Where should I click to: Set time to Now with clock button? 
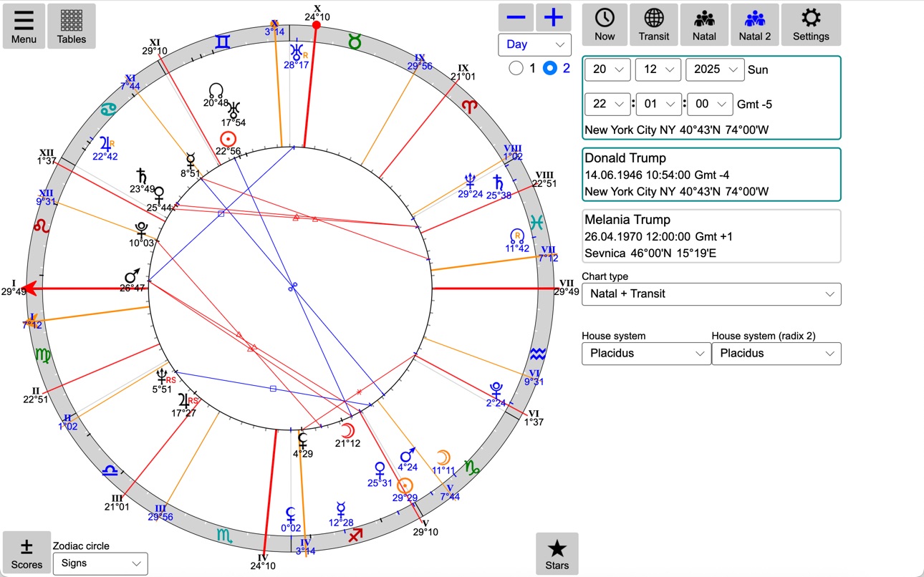click(605, 24)
